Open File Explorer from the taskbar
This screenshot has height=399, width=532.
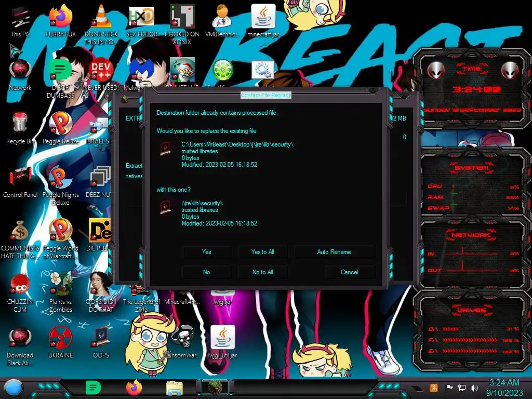[175, 388]
